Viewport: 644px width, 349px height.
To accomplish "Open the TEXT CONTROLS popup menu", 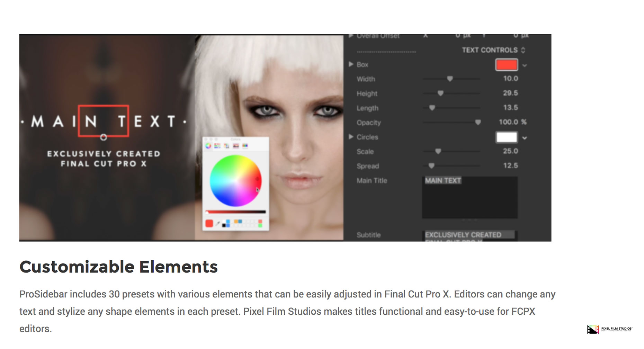I will [493, 50].
